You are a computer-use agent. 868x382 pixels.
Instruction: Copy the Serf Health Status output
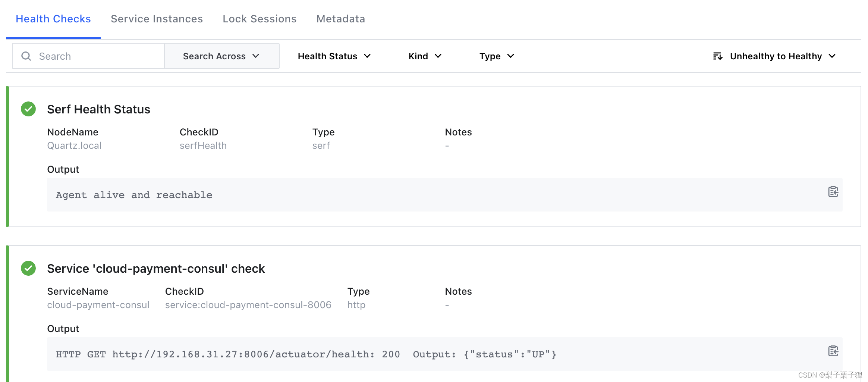[833, 192]
